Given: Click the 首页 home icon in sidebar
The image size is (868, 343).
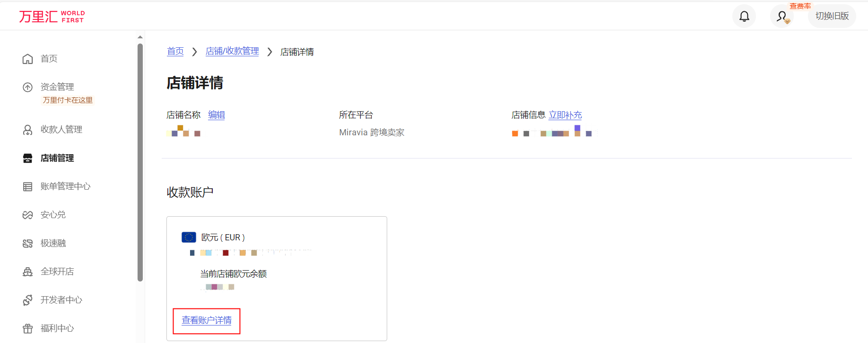Looking at the screenshot, I should (28, 59).
